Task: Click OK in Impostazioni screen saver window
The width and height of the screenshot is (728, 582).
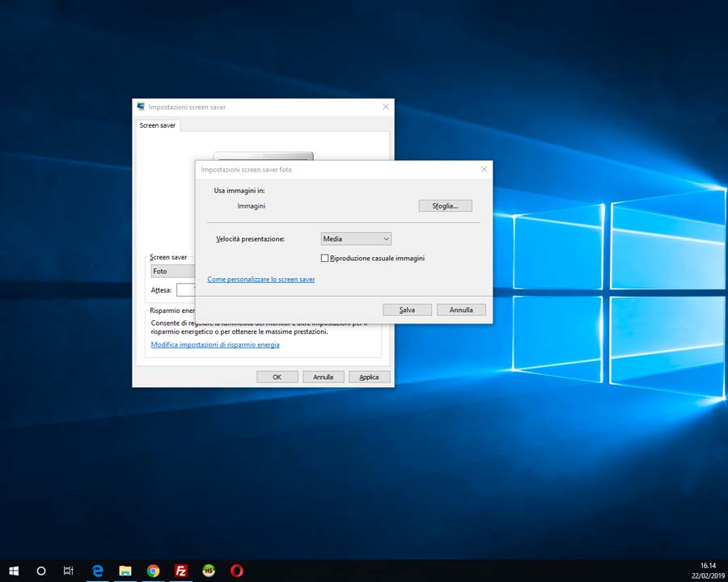Action: tap(277, 377)
